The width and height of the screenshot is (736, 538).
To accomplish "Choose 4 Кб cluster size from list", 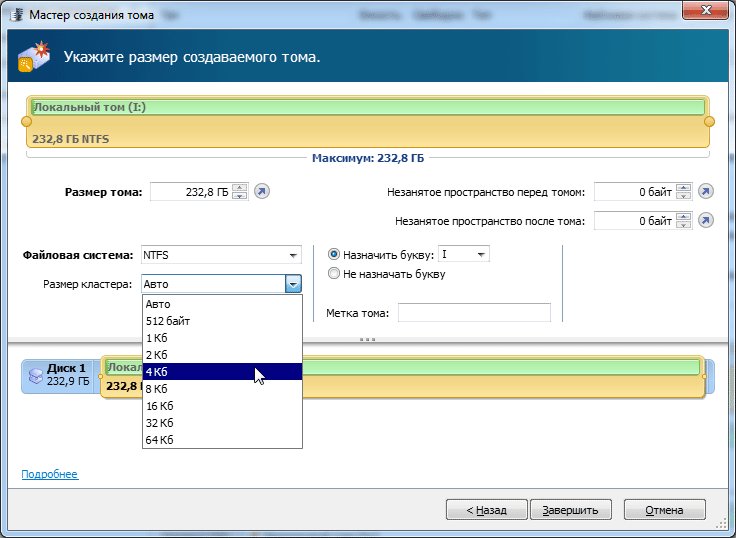I will pos(221,372).
